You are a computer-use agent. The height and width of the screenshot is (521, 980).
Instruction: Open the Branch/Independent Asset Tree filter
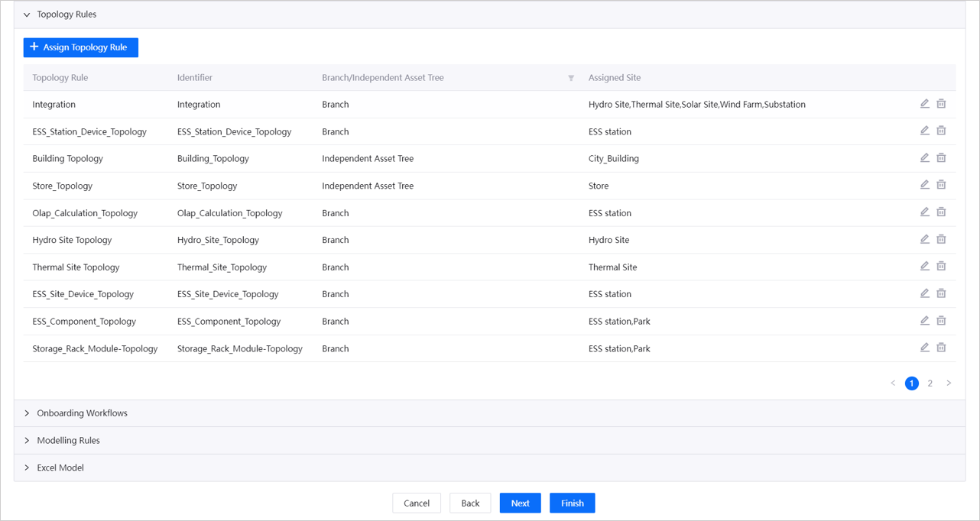point(570,78)
